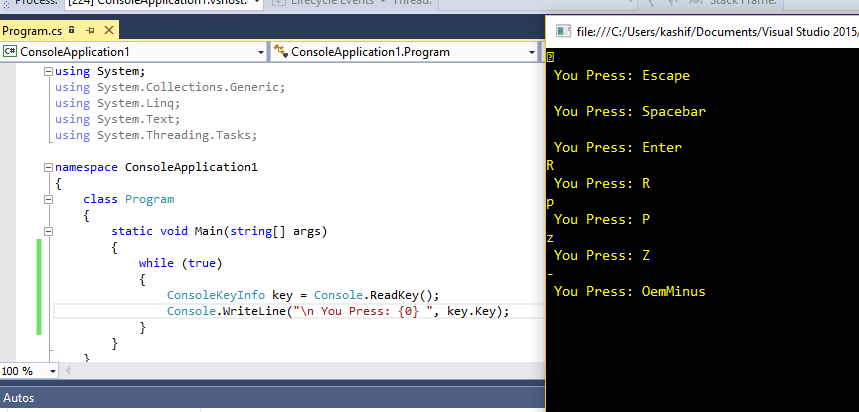Collapse the class Program block
859x412 pixels.
click(x=48, y=199)
